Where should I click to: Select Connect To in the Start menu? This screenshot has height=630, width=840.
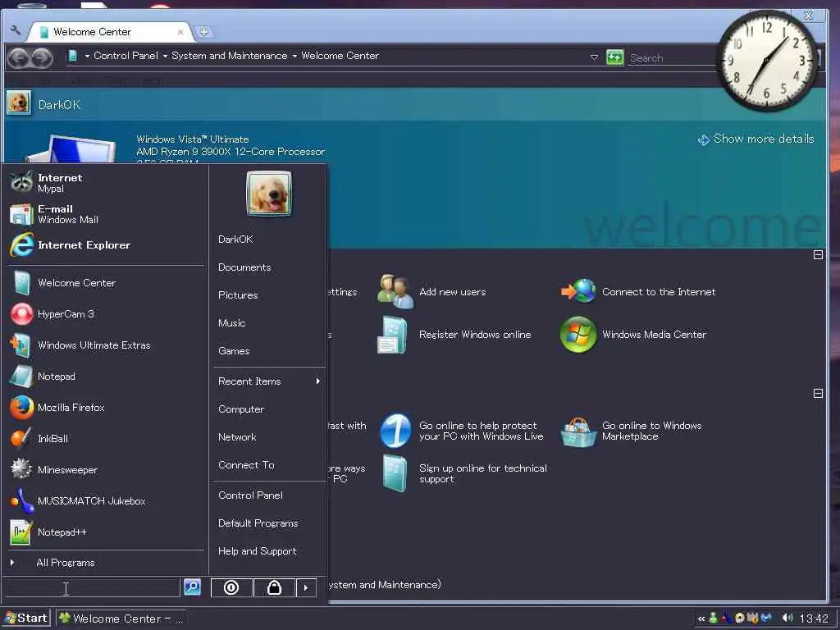246,465
